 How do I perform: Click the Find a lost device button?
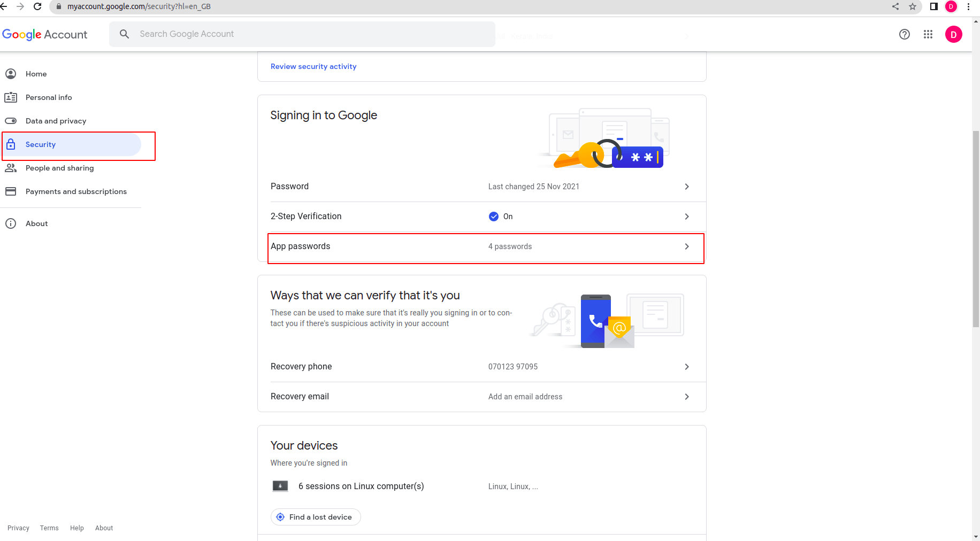(x=316, y=517)
